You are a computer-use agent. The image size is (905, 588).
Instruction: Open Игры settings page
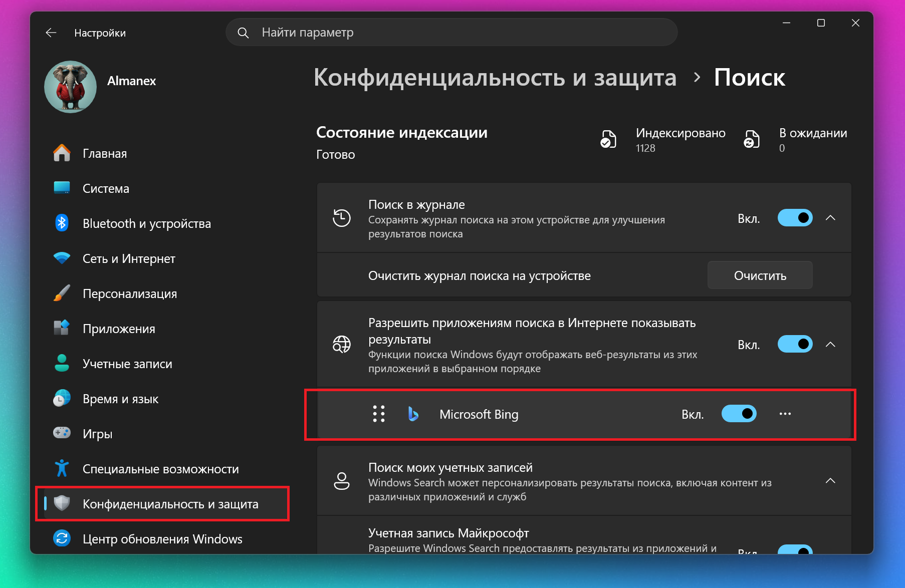point(162,434)
